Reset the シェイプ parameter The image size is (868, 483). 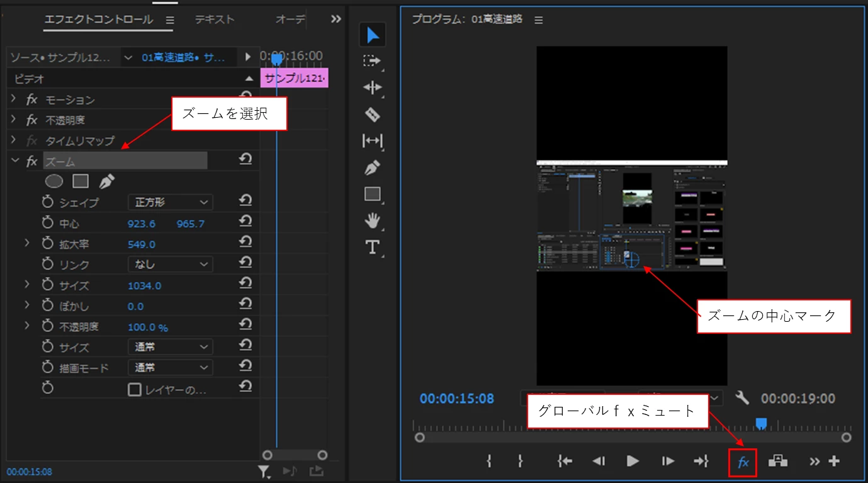tap(246, 201)
